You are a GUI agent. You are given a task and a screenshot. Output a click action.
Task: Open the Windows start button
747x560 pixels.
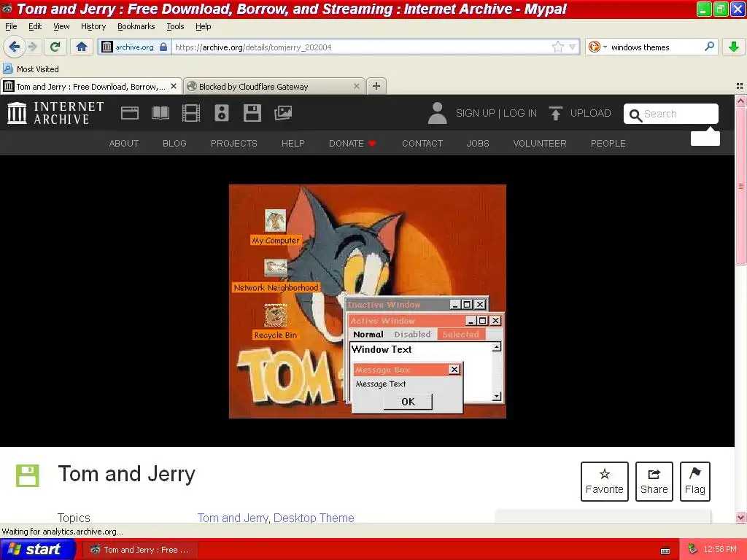pyautogui.click(x=37, y=550)
